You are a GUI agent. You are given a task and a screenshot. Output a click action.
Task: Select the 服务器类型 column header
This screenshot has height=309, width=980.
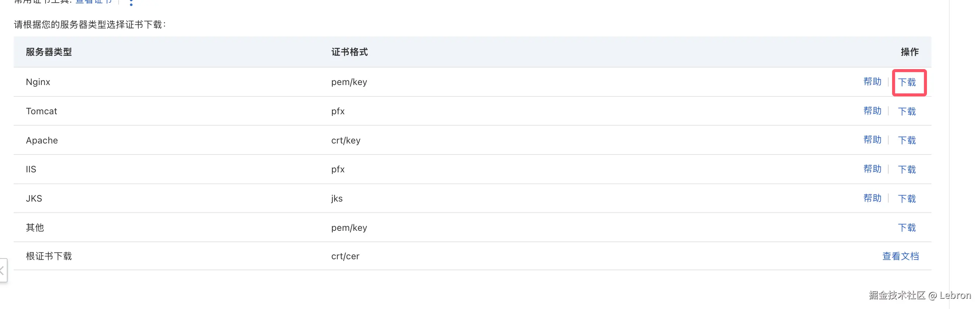click(49, 52)
